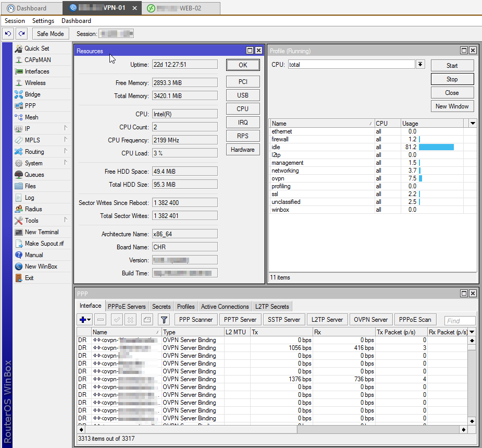Toggle the Safe Mode button
The height and width of the screenshot is (448, 482).
(51, 33)
